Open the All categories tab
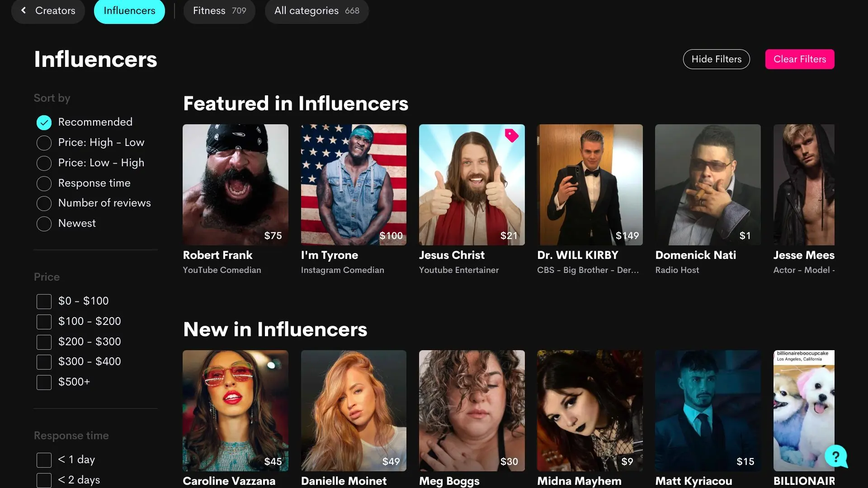The image size is (868, 488). 316,11
